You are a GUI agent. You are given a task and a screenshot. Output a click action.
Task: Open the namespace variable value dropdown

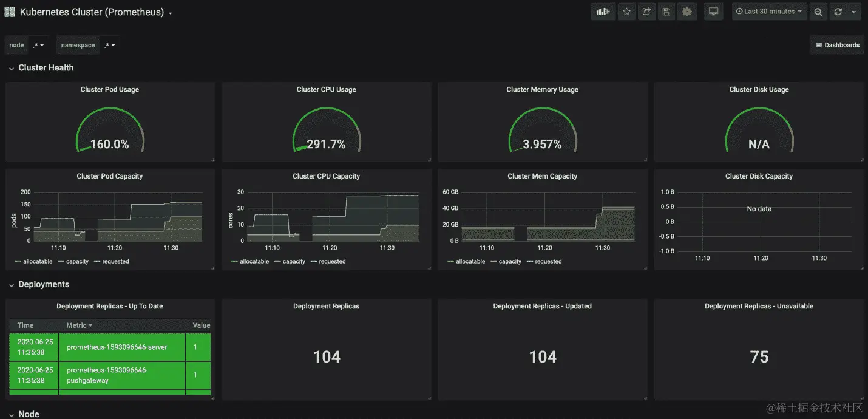(110, 44)
